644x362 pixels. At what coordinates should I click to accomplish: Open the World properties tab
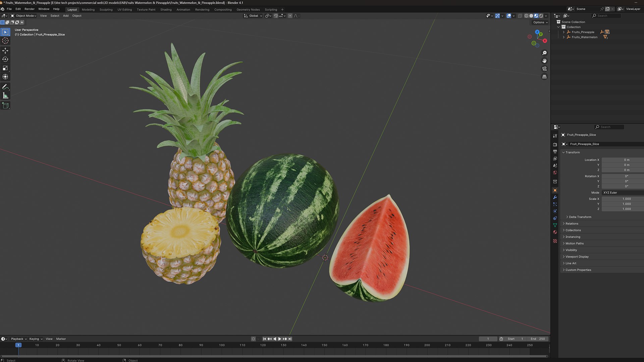pos(555,173)
